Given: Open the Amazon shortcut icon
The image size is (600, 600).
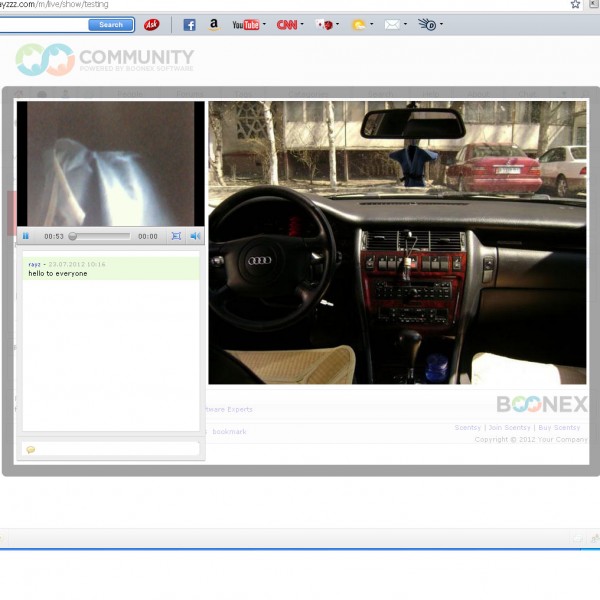Looking at the screenshot, I should click(x=214, y=25).
